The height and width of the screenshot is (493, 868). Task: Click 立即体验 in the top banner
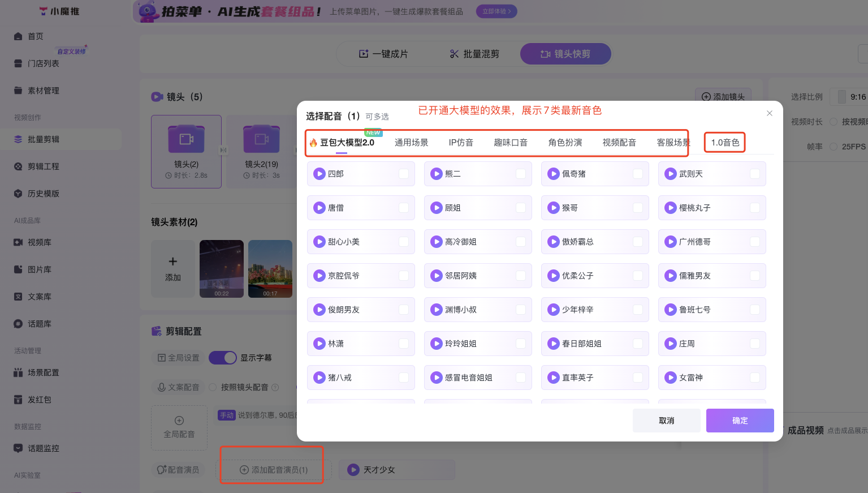(x=496, y=11)
